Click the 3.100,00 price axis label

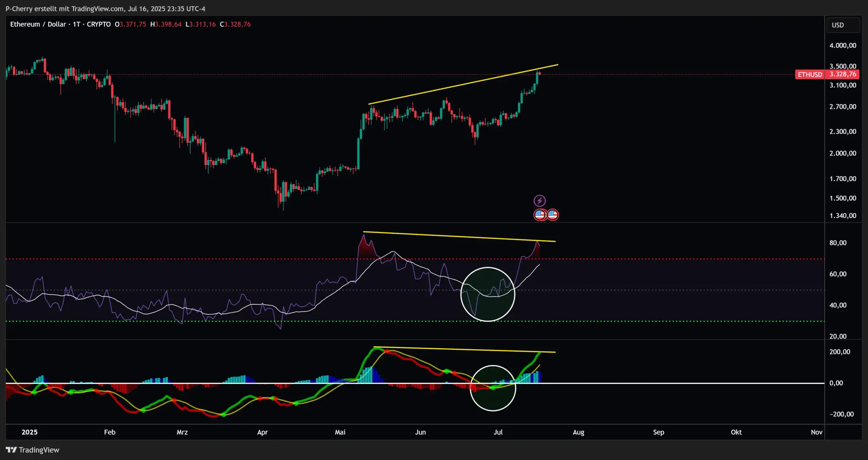(843, 85)
